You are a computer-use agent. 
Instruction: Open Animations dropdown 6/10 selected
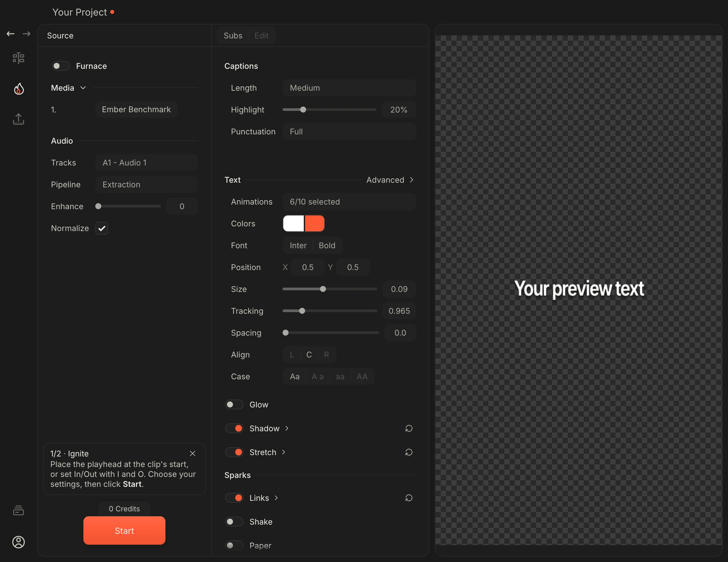click(349, 202)
